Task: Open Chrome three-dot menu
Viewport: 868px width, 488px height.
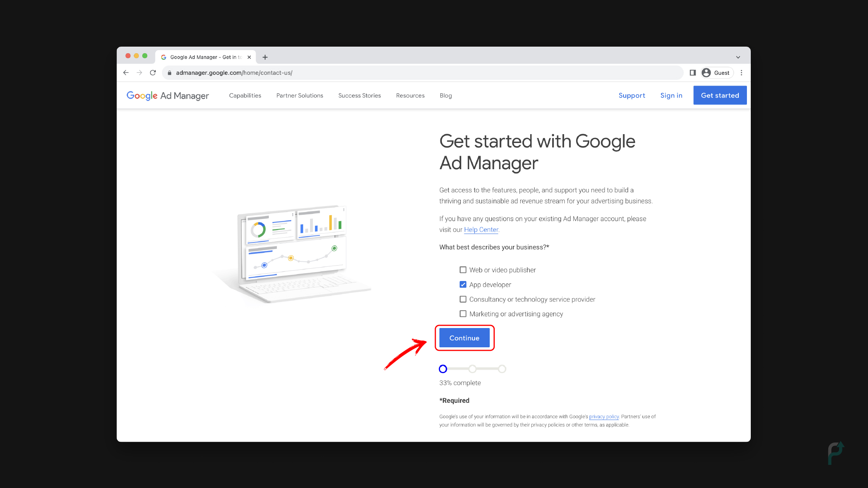Action: (x=741, y=72)
